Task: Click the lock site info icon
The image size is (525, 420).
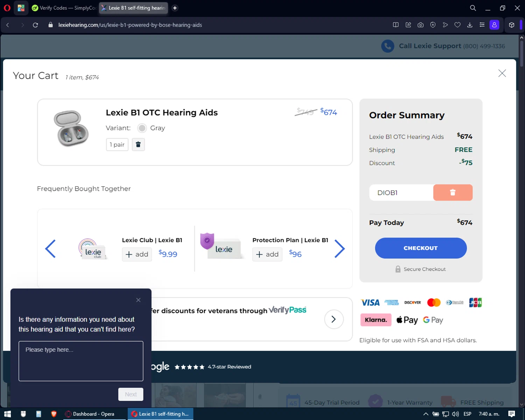Action: (50, 25)
